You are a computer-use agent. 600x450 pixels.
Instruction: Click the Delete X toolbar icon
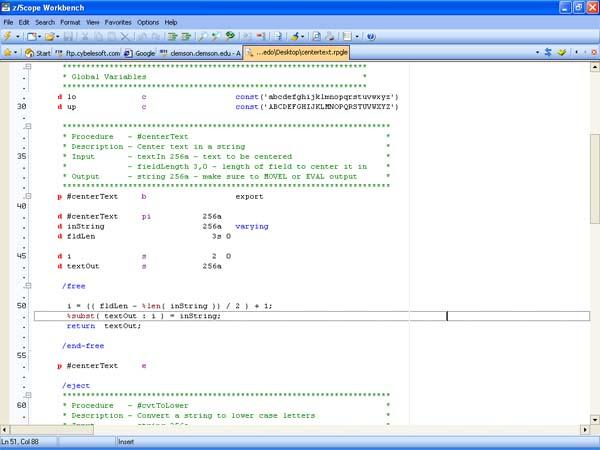pyautogui.click(x=125, y=36)
